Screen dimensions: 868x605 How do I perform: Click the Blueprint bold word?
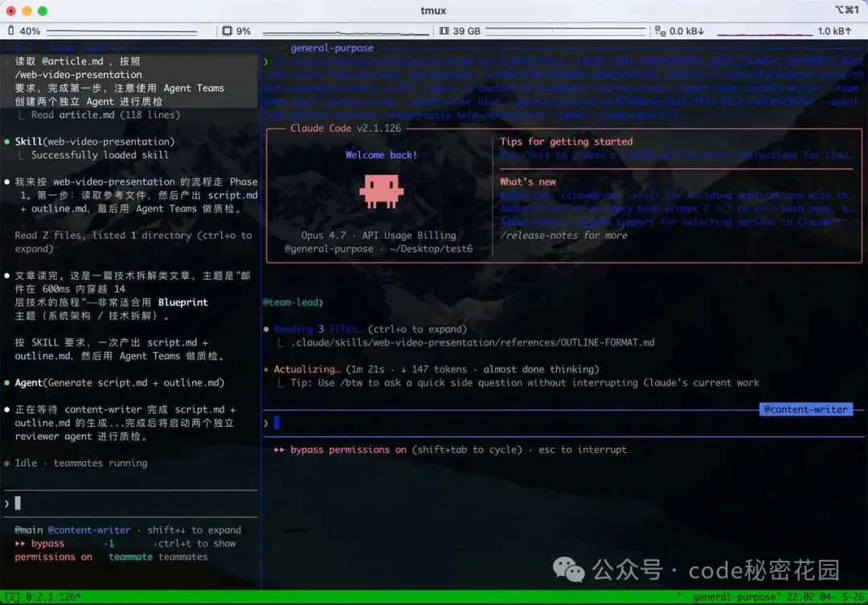point(182,303)
